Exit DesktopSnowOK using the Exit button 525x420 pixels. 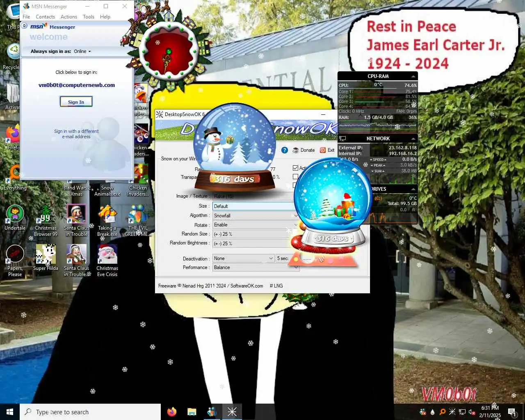click(327, 150)
